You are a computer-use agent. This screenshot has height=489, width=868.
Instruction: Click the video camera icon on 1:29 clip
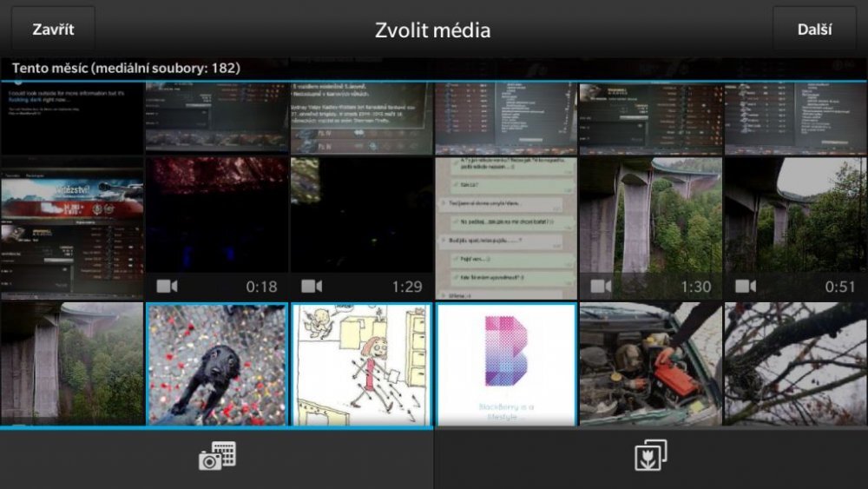(x=312, y=286)
